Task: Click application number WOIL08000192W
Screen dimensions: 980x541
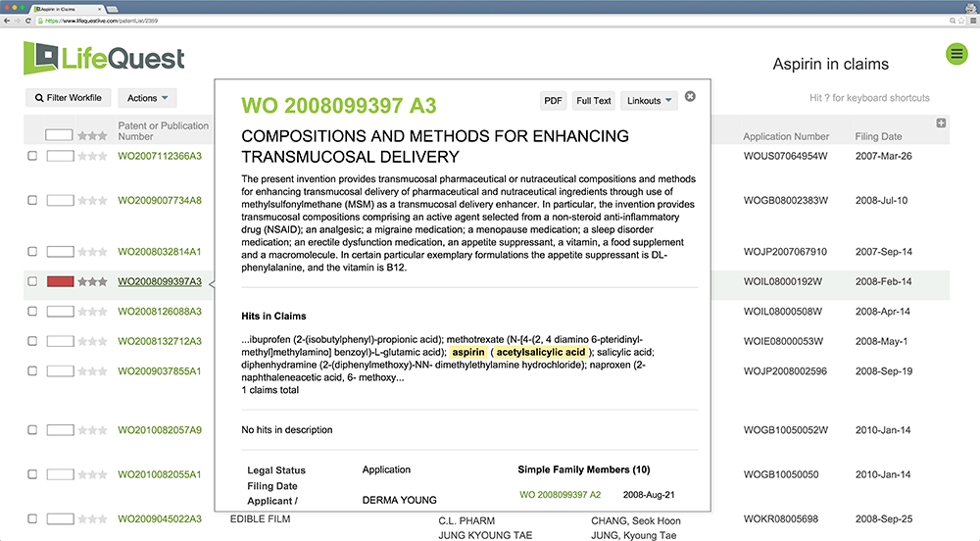Action: point(782,281)
